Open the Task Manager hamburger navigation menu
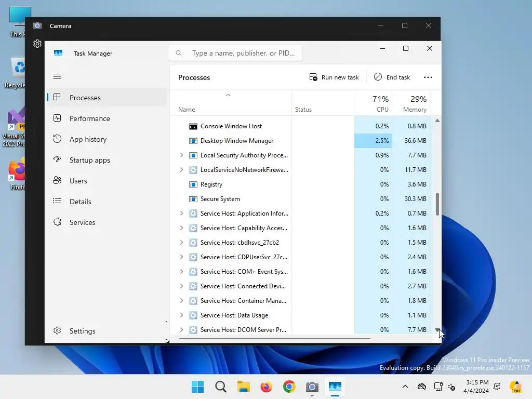This screenshot has width=532, height=399. (x=57, y=76)
